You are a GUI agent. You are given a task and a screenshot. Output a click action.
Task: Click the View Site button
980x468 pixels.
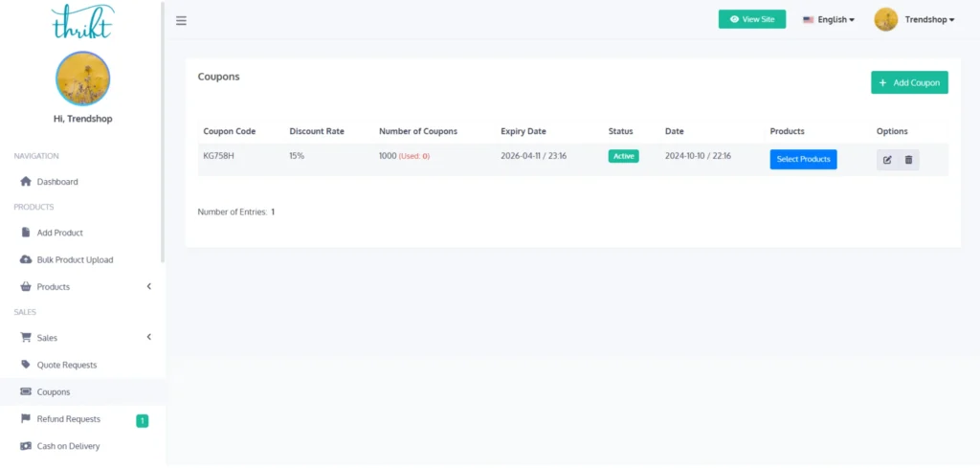click(x=751, y=19)
